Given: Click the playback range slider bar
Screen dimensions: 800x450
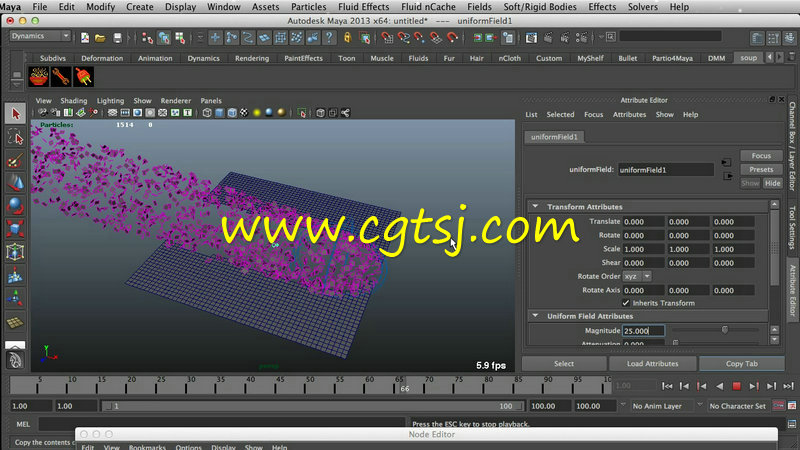Looking at the screenshot, I should tap(312, 406).
